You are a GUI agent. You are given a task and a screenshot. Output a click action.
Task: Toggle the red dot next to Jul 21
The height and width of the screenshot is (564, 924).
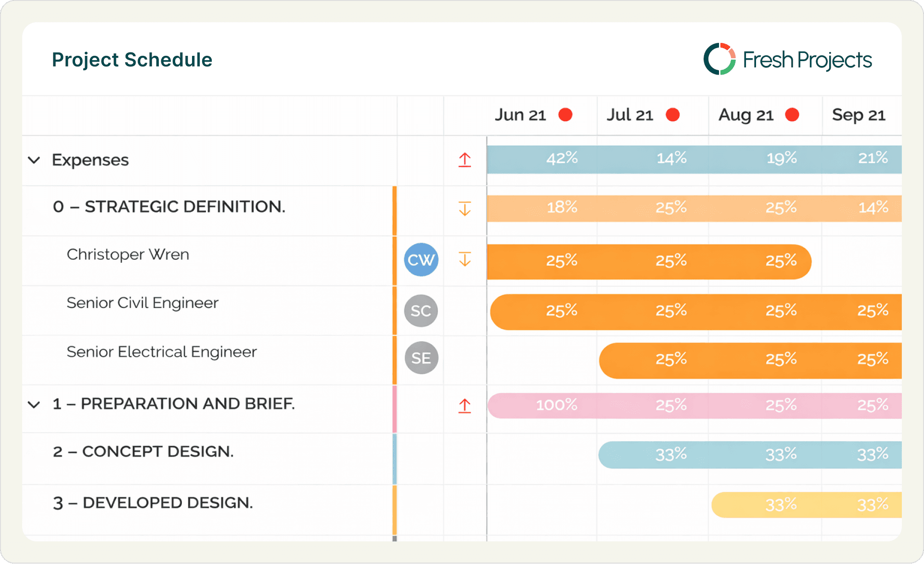(673, 115)
